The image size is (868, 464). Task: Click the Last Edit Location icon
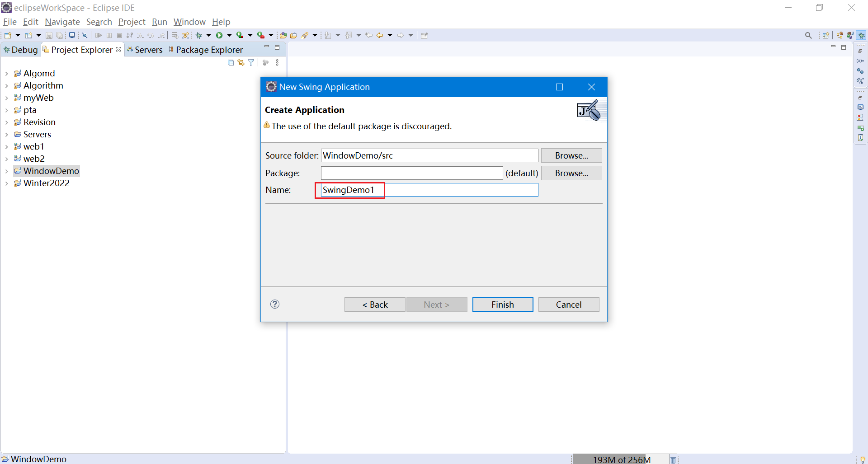(369, 35)
